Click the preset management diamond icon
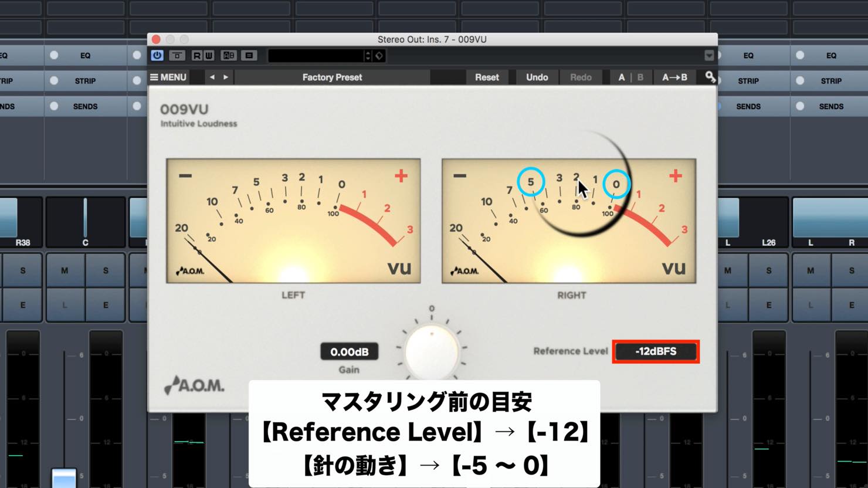 point(379,56)
